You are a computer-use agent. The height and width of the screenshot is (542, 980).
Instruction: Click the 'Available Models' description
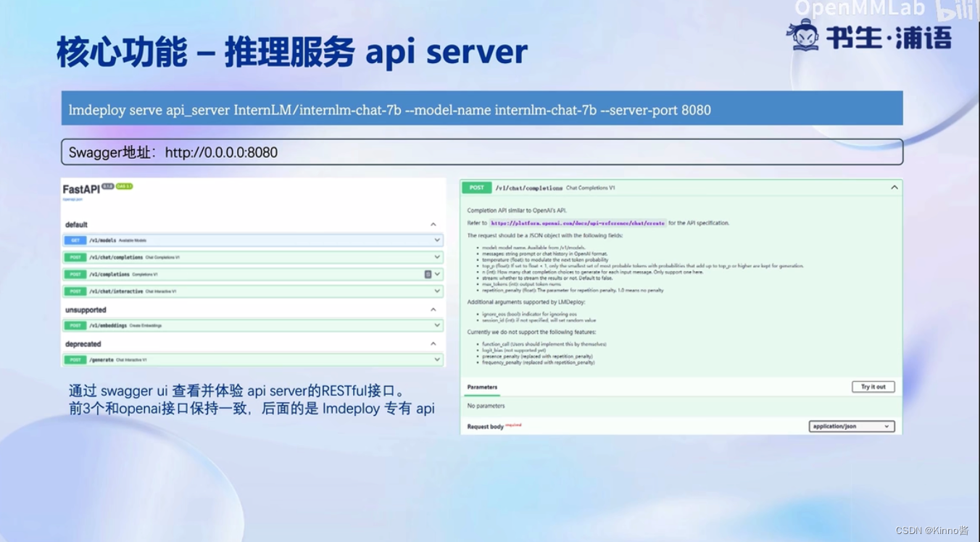133,241
